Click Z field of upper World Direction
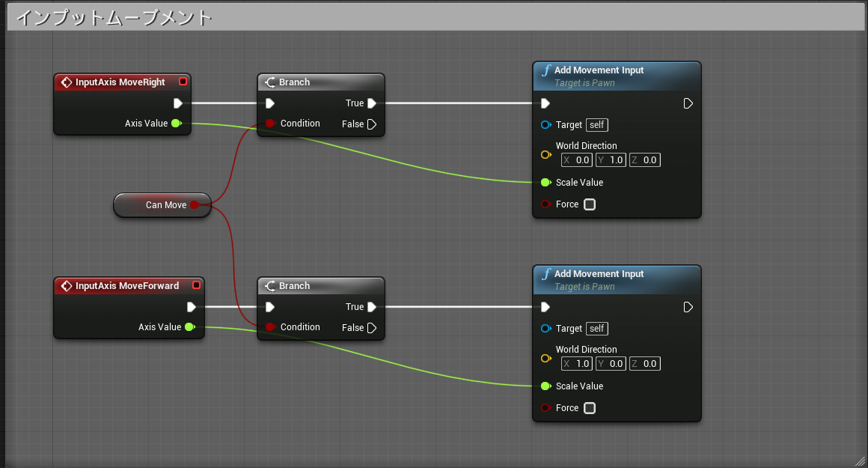Image resolution: width=868 pixels, height=468 pixels. (x=644, y=160)
